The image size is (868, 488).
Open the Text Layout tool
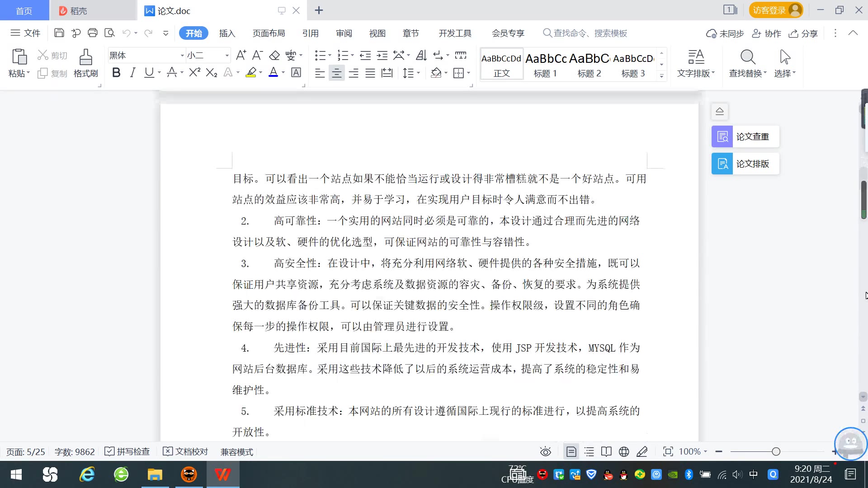696,63
